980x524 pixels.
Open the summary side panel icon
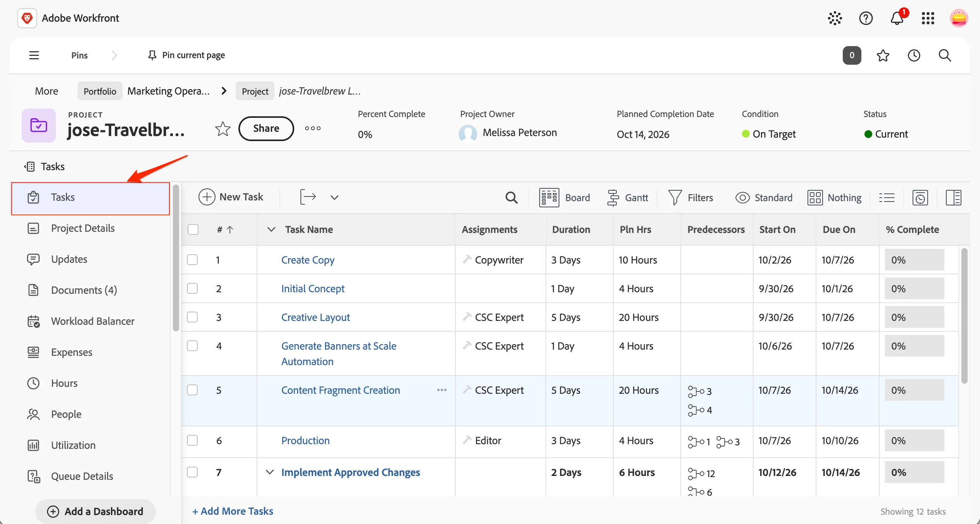954,198
